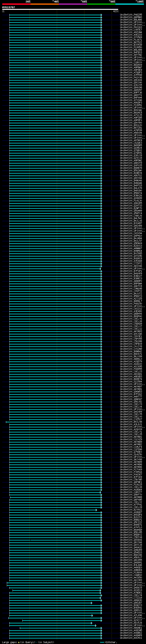Select hit label UniRef100_Q9CAX6
Image resolution: width=146 pixels, height=644 pixels.
(x=131, y=80)
